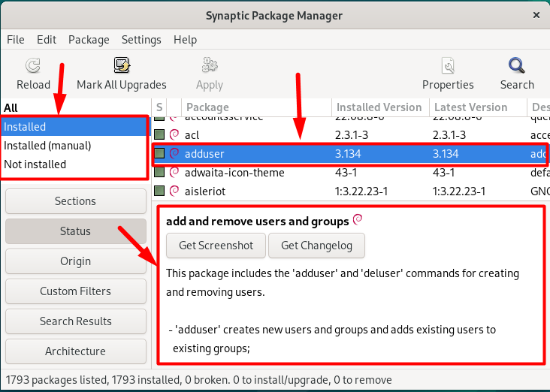This screenshot has height=392, width=550.
Task: Toggle the status checkbox for adwaita-icon-theme
Action: pyautogui.click(x=159, y=172)
